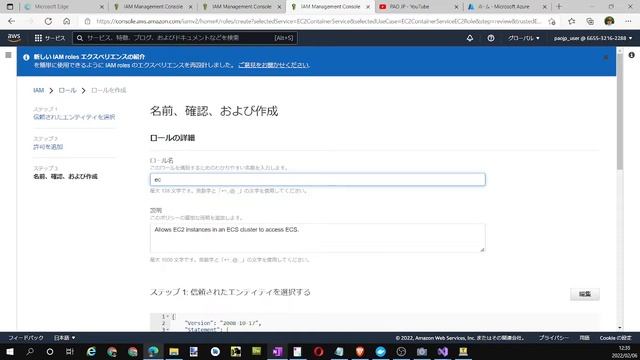This screenshot has width=640, height=360.
Task: Click フィードバック in footer
Action: (26, 338)
